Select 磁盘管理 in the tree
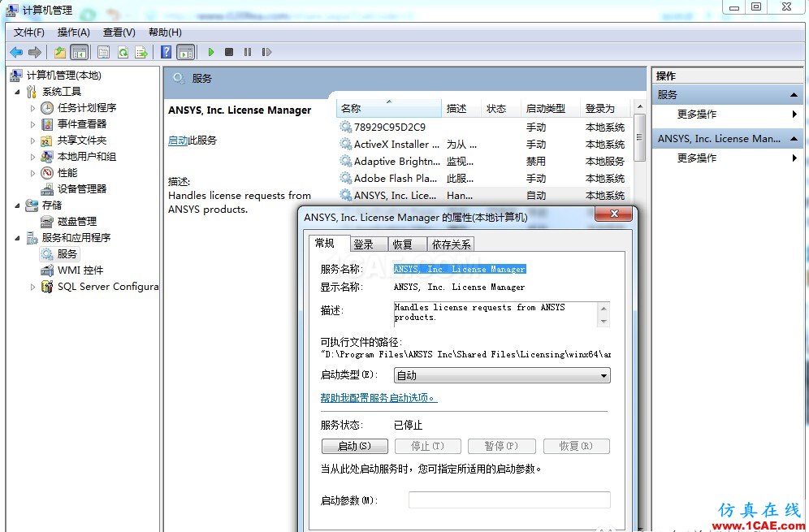The height and width of the screenshot is (532, 809). (77, 222)
